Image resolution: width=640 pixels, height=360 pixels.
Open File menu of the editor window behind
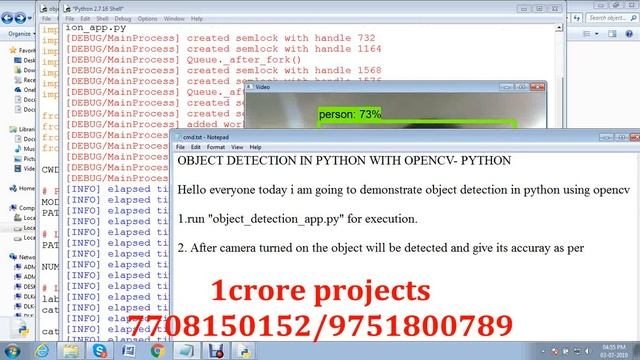(x=47, y=19)
